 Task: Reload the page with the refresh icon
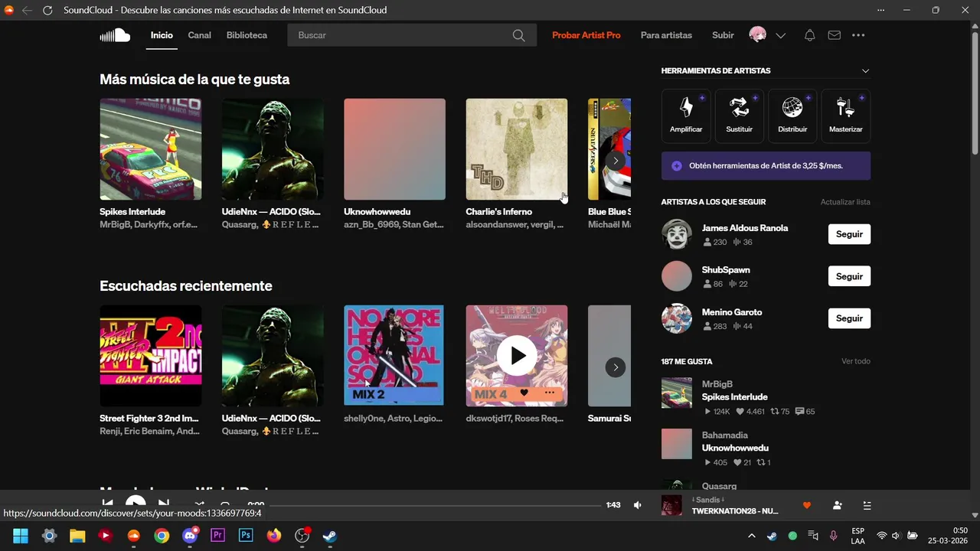coord(47,11)
